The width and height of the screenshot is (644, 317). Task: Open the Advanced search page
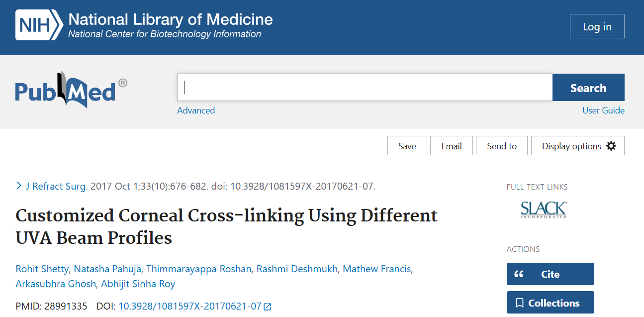click(x=196, y=110)
